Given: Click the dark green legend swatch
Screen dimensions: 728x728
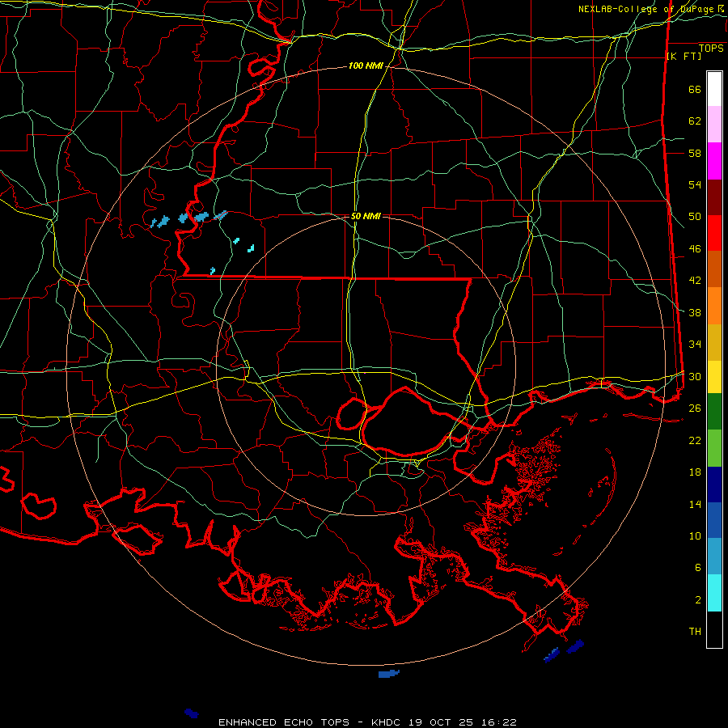Looking at the screenshot, I should click(714, 412).
